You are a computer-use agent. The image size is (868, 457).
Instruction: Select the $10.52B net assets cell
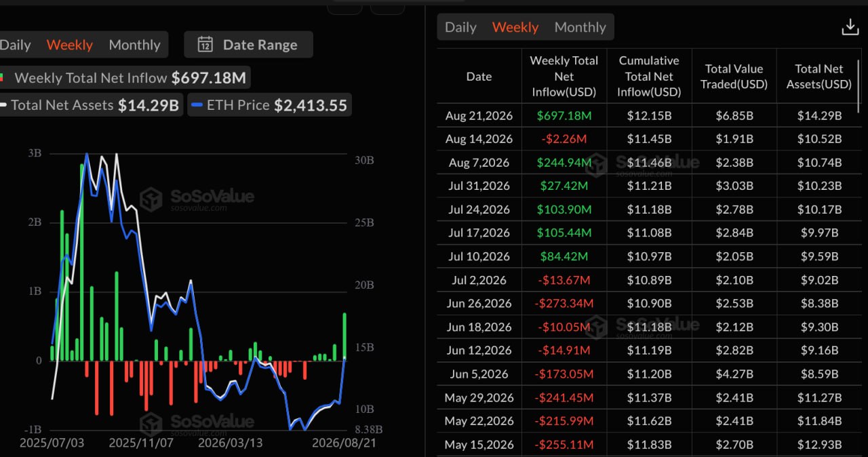point(818,139)
